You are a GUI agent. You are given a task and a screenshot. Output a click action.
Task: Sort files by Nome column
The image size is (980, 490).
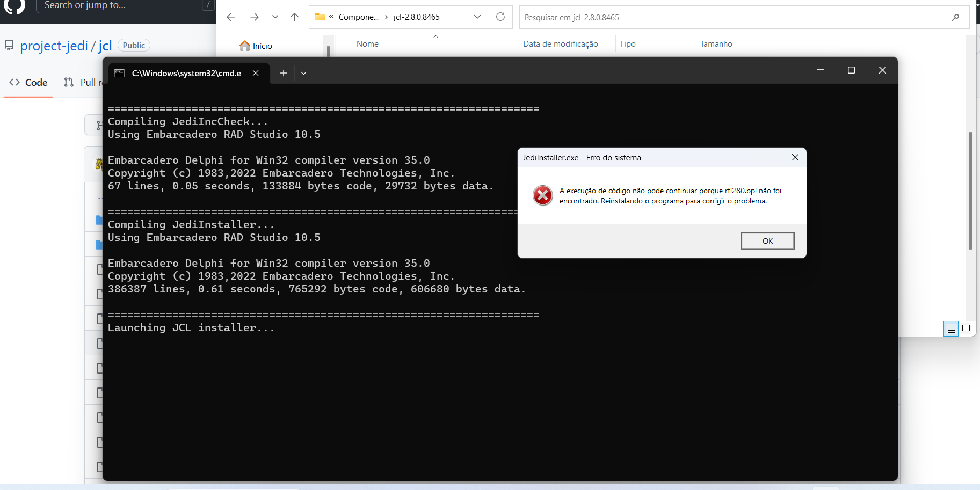coord(367,44)
